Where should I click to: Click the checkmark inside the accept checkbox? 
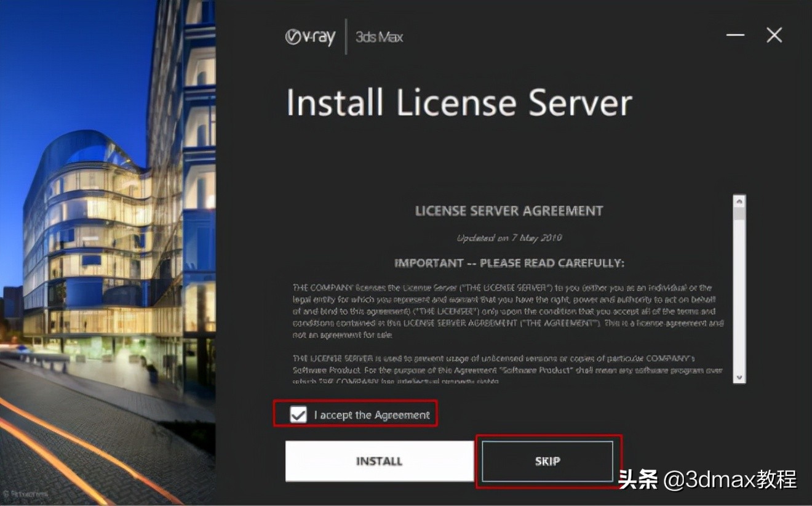(x=298, y=414)
